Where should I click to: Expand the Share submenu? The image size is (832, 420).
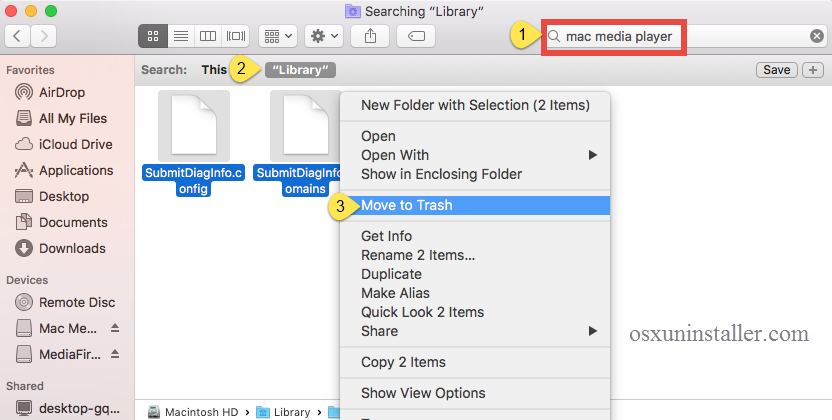pyautogui.click(x=593, y=331)
